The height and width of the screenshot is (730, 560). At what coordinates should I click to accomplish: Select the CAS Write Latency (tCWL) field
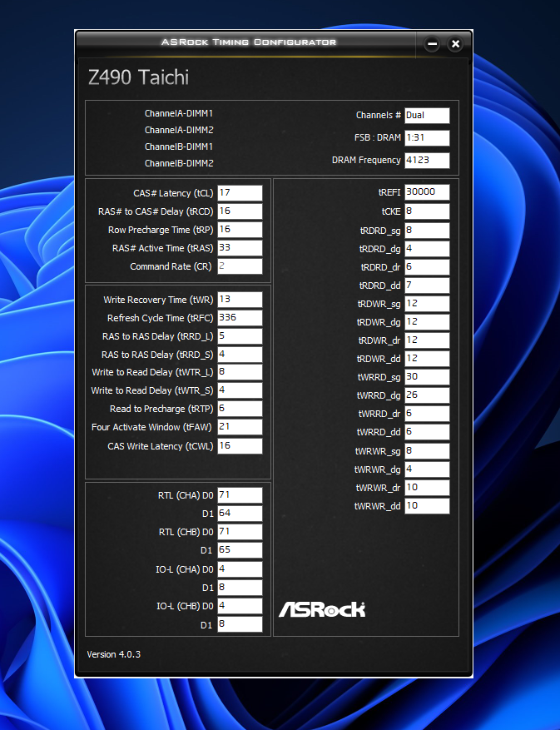[x=240, y=446]
